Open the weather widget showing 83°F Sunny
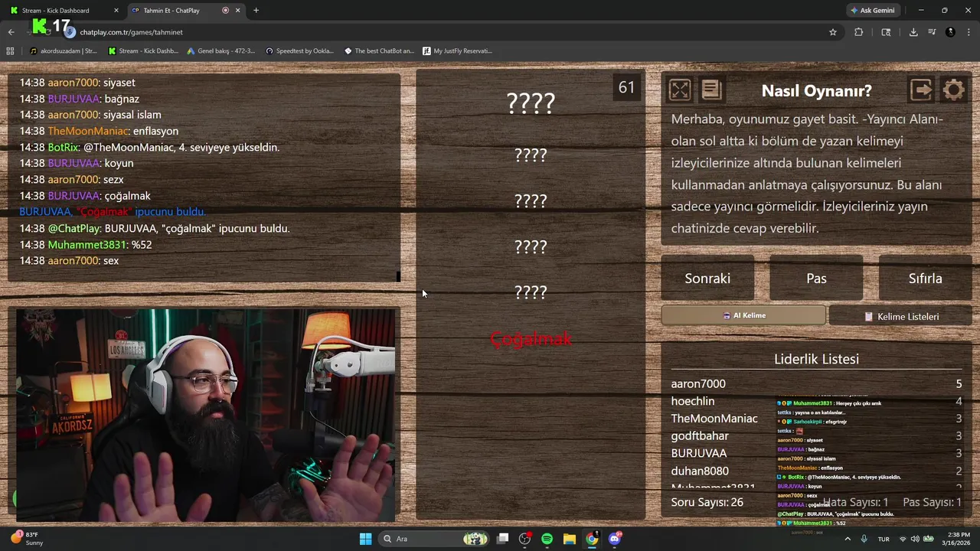The height and width of the screenshot is (551, 980). pyautogui.click(x=26, y=539)
